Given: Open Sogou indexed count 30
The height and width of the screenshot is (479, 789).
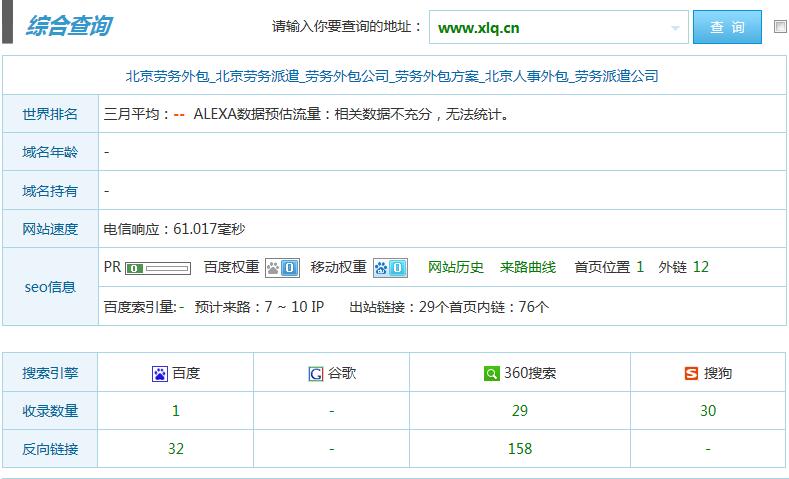Looking at the screenshot, I should (708, 411).
